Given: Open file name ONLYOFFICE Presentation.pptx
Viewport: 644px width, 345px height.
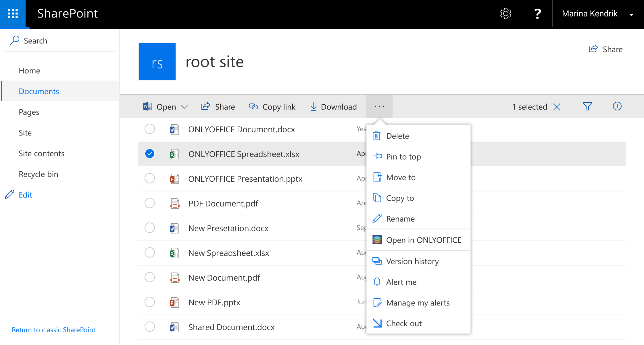Looking at the screenshot, I should (x=245, y=179).
